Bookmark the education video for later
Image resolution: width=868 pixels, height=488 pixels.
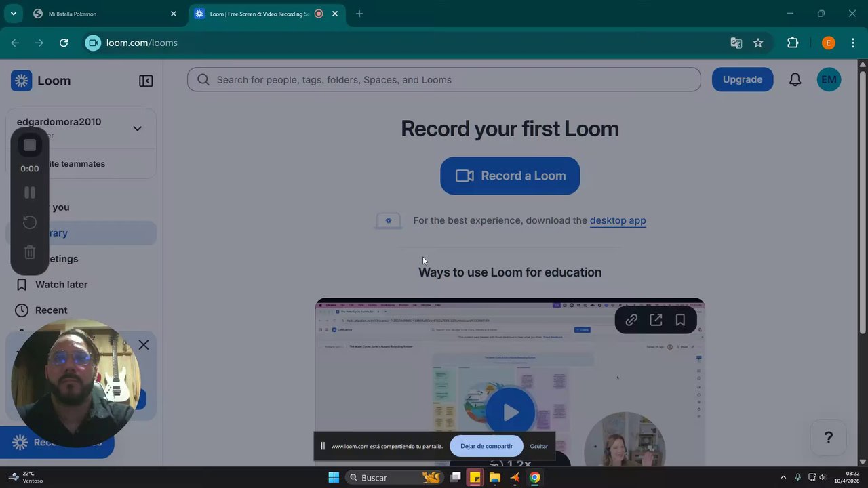pyautogui.click(x=680, y=320)
